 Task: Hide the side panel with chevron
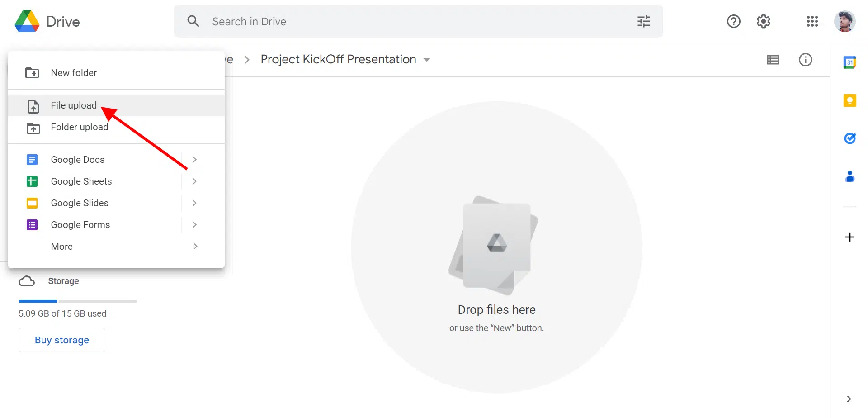tap(849, 399)
